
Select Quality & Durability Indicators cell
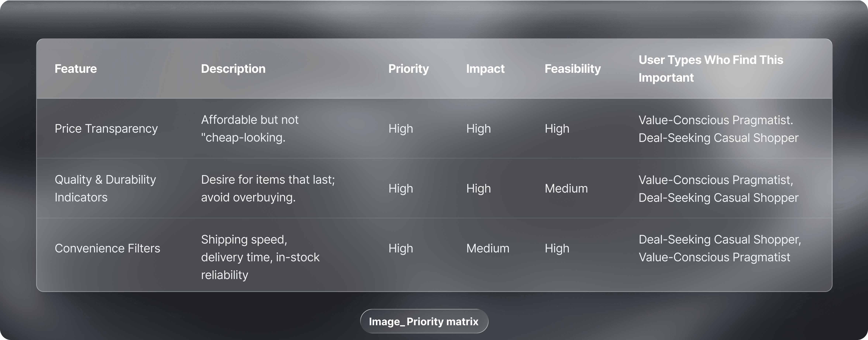click(x=105, y=188)
